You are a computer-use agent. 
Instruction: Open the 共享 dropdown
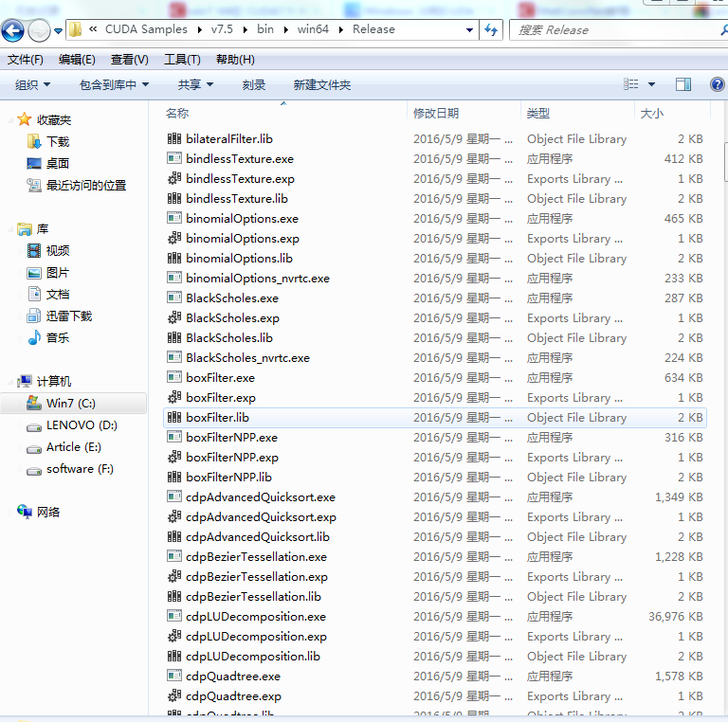click(x=195, y=84)
